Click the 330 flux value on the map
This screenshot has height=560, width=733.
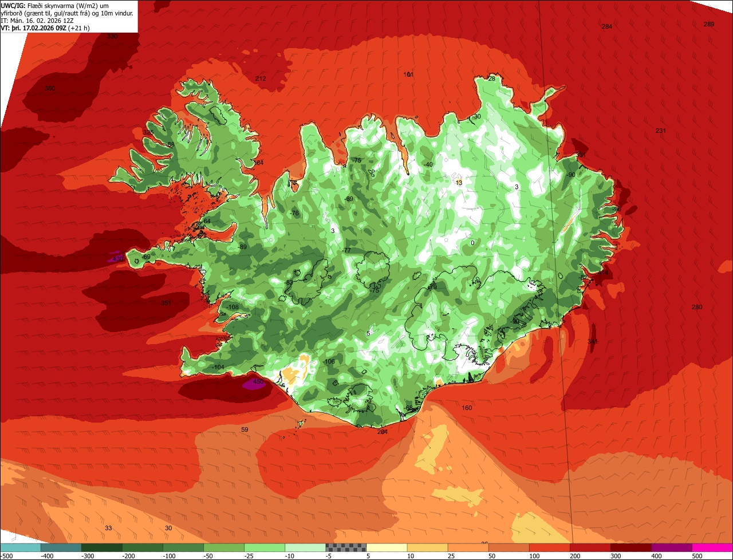point(112,36)
